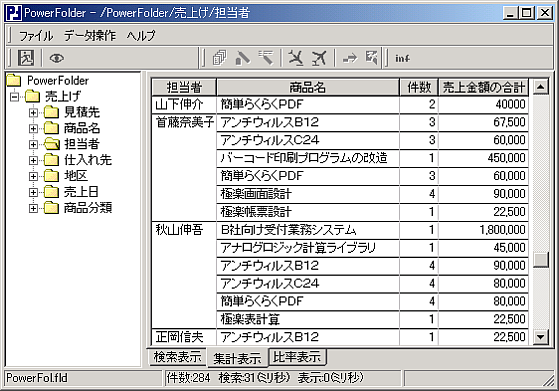Collapse the 売上げ tree node
Image resolution: width=559 pixels, height=391 pixels.
14,96
